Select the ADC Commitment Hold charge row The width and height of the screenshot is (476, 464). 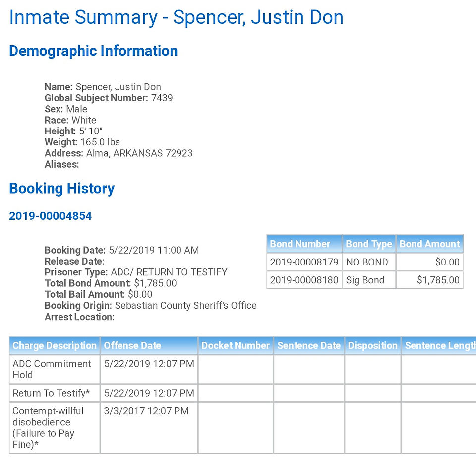click(242, 369)
